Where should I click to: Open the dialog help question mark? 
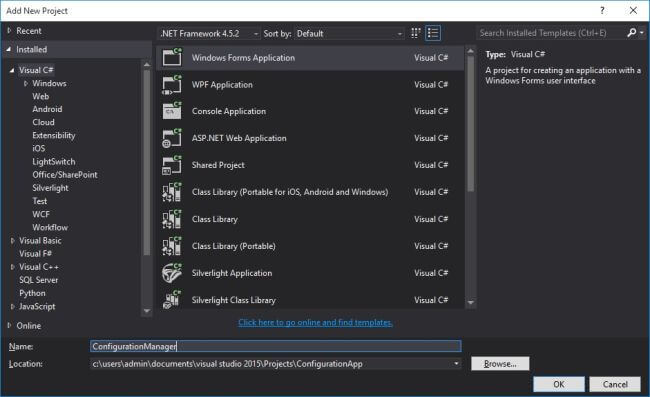(602, 11)
